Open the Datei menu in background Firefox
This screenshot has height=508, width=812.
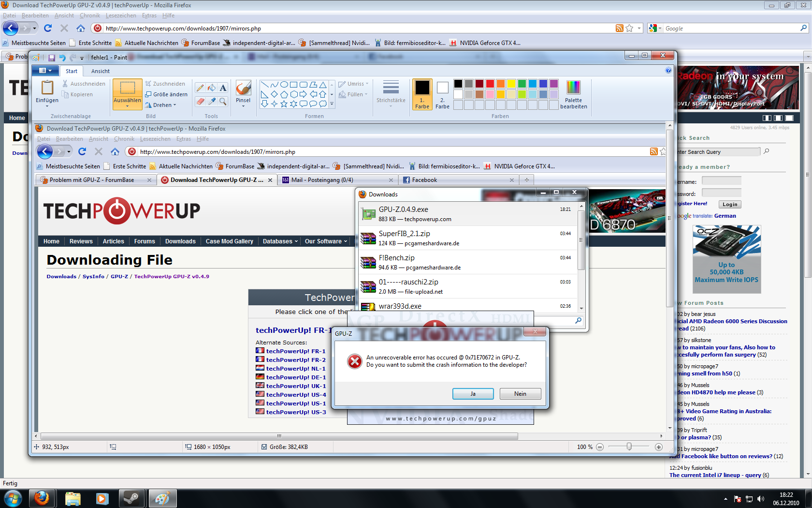9,15
